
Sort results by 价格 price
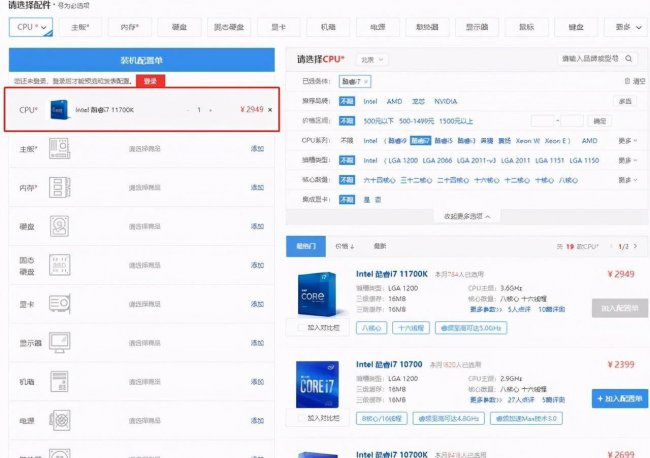pos(344,246)
